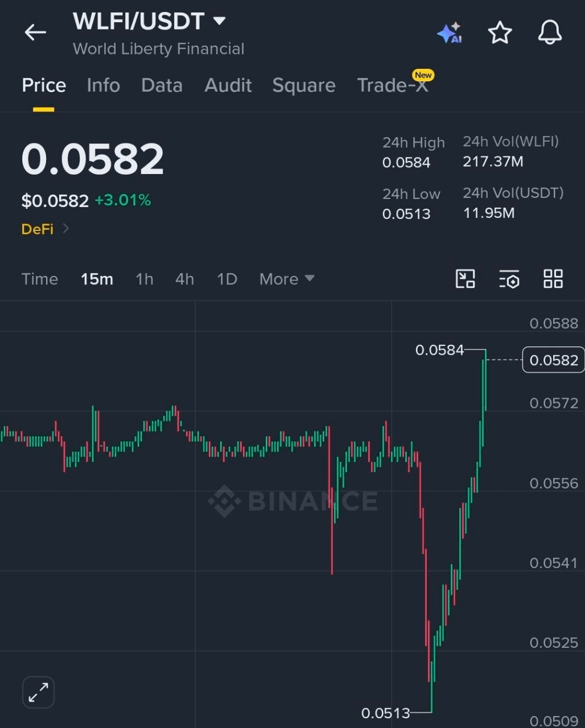Open the Square tab

(x=304, y=85)
